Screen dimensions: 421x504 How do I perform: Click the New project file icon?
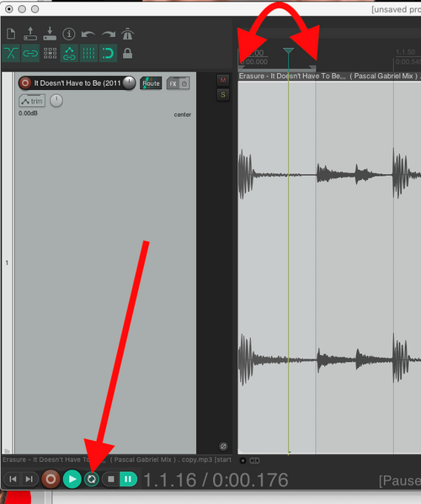[11, 34]
